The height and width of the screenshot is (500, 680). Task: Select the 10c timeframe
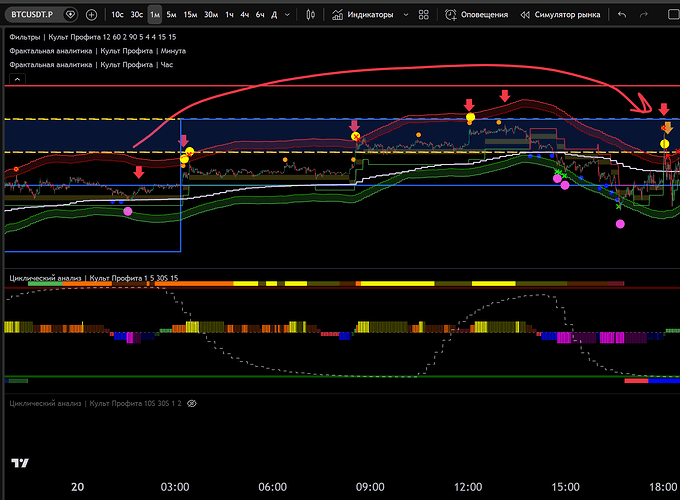coord(117,15)
